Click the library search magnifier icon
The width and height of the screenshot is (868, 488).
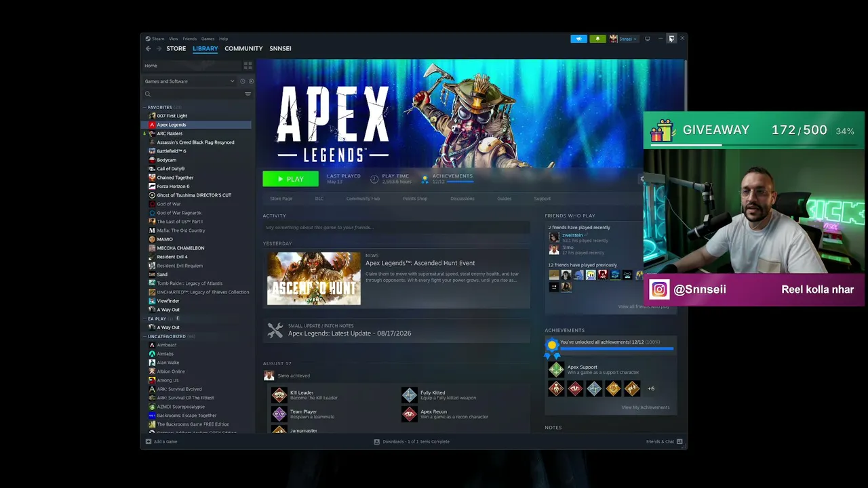pos(148,94)
